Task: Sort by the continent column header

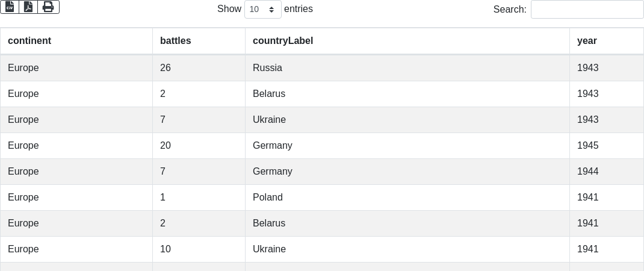Action: (29, 41)
